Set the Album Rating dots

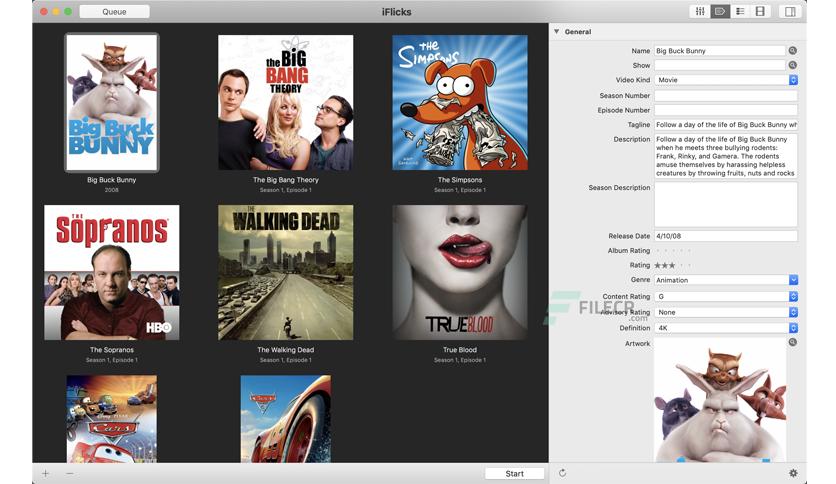(673, 251)
